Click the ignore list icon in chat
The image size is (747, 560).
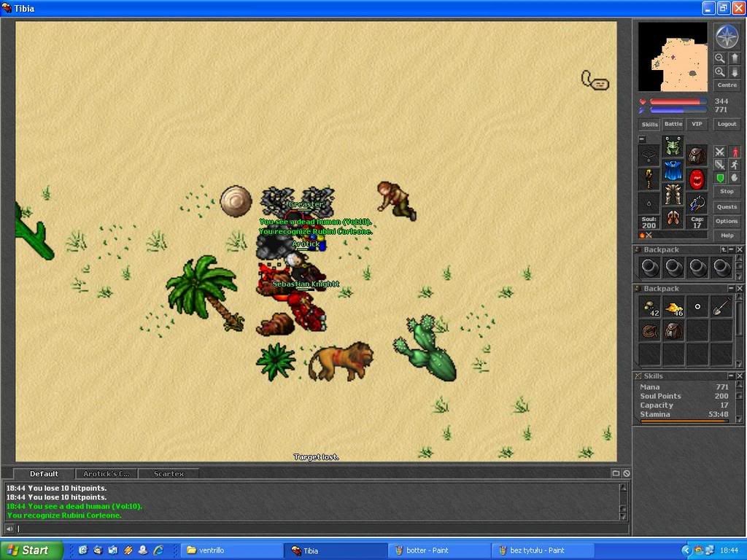[627, 473]
